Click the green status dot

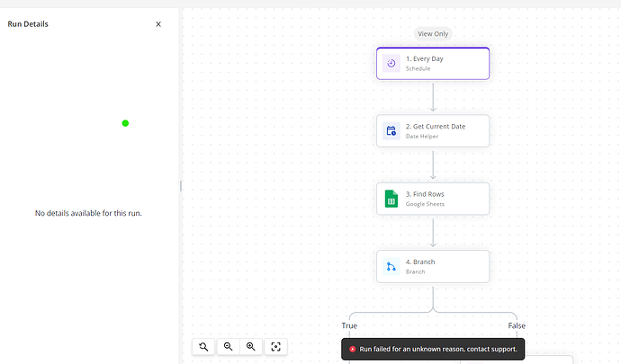pyautogui.click(x=125, y=123)
